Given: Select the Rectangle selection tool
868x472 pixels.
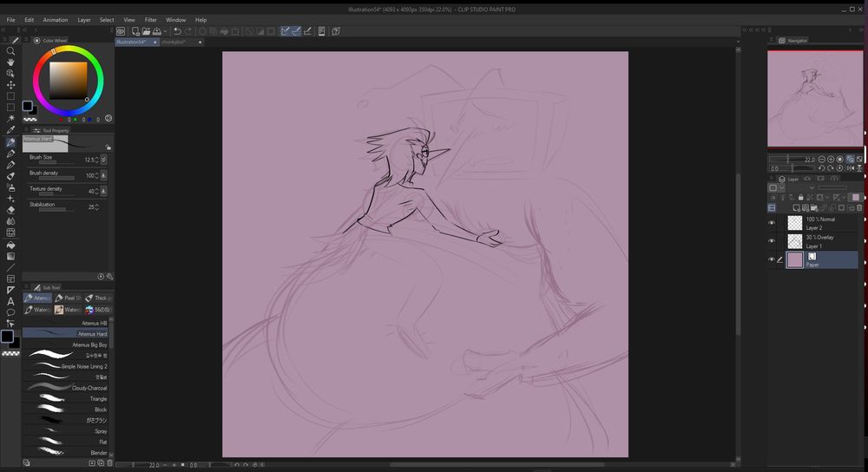Looking at the screenshot, I should click(10, 95).
